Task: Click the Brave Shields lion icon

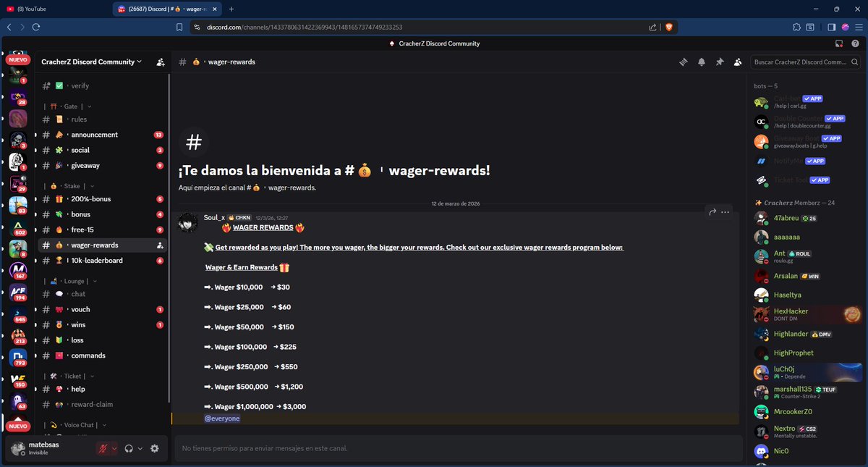Action: tap(668, 27)
